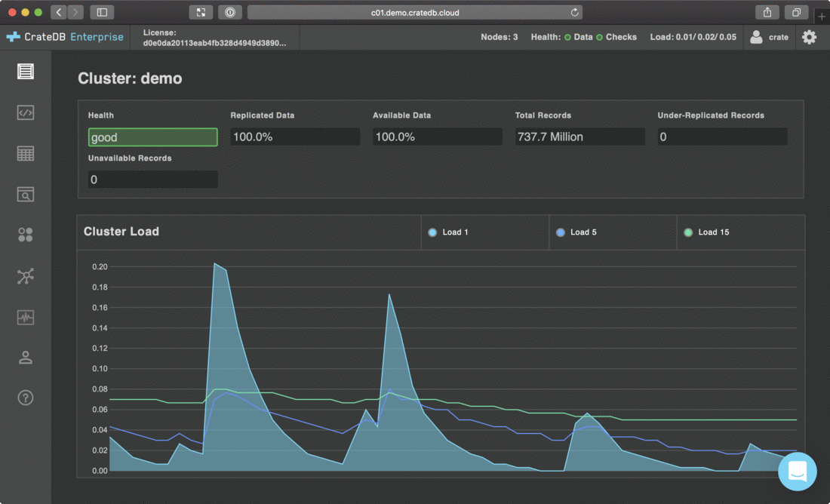The image size is (830, 504).
Task: Toggle the Load 1 series legend
Action: pos(448,232)
